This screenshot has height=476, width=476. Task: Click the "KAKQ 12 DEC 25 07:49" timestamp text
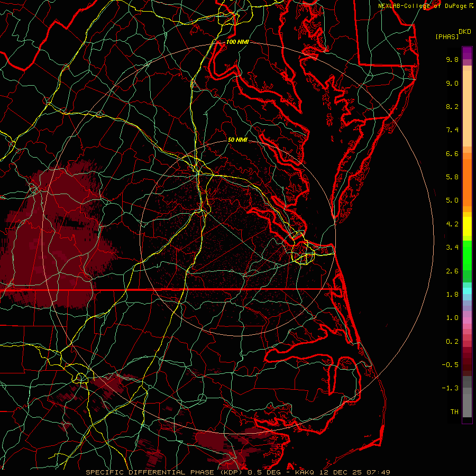tap(342, 472)
